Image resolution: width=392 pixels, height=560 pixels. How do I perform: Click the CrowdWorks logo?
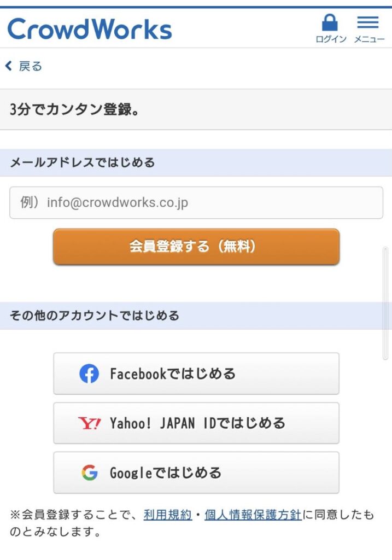(x=90, y=29)
